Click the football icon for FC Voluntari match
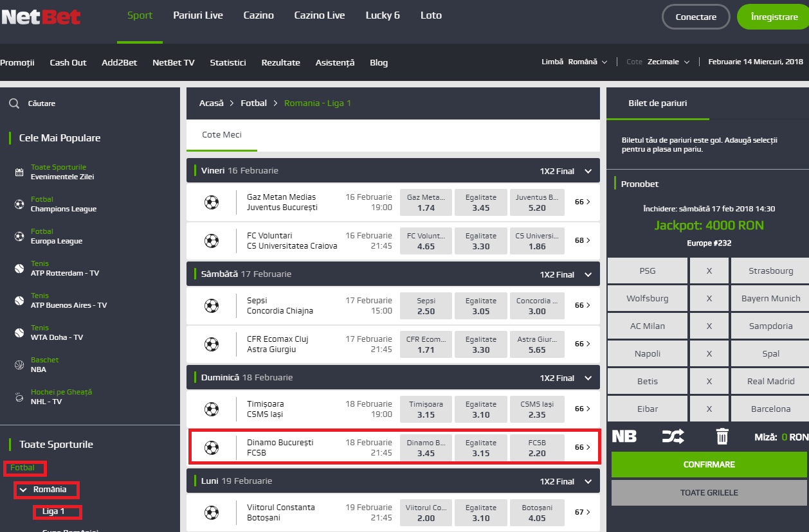The image size is (809, 532). pyautogui.click(x=212, y=241)
